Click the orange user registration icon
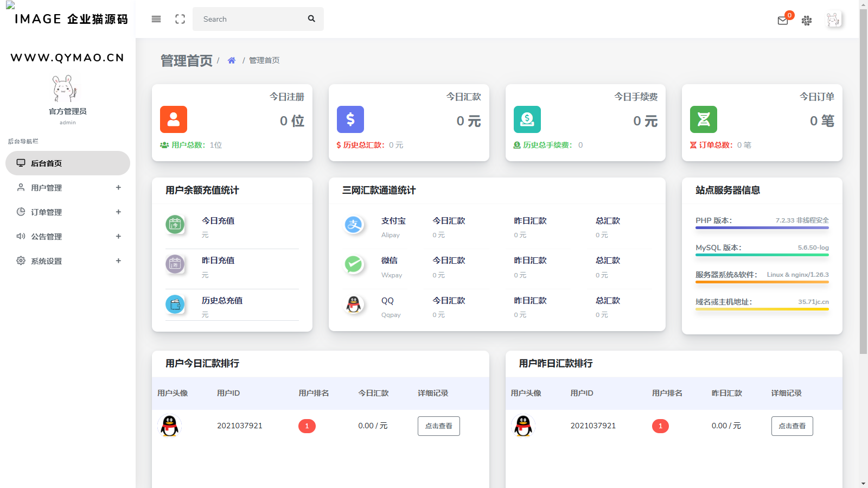 click(174, 119)
